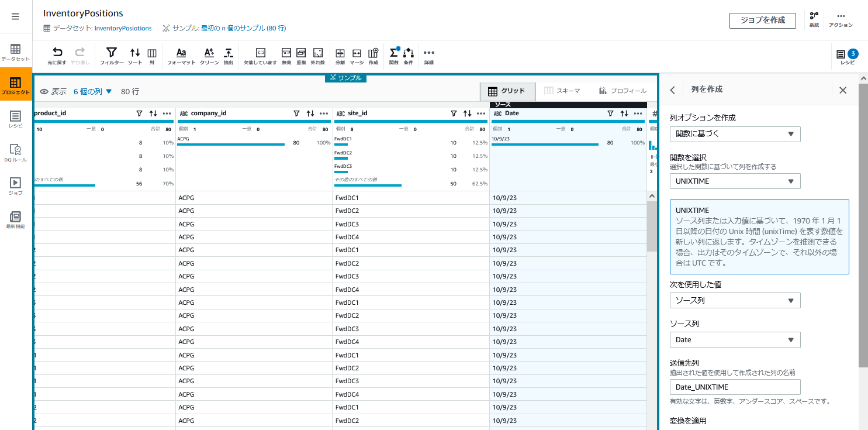The width and height of the screenshot is (868, 430).
Task: Select the Date column header
Action: point(512,113)
